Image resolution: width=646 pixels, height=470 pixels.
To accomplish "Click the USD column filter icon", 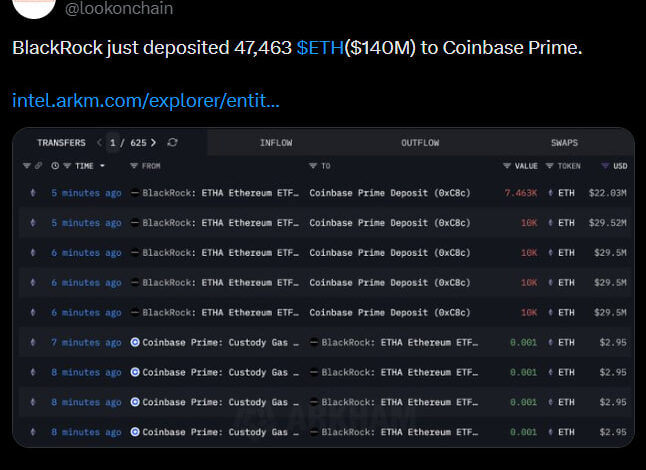I will 605,166.
